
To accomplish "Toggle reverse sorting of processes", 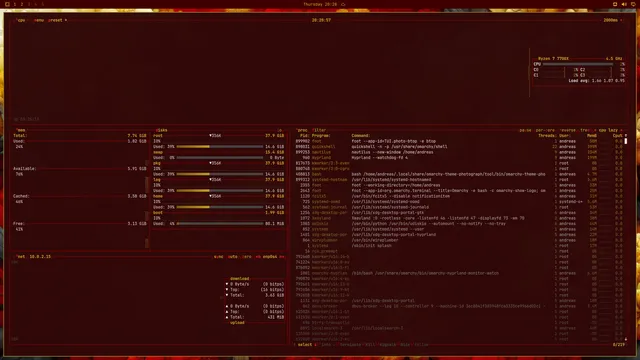I will [567, 130].
